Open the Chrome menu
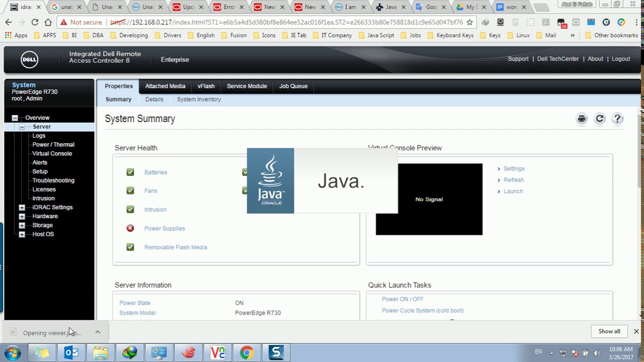 pyautogui.click(x=636, y=22)
